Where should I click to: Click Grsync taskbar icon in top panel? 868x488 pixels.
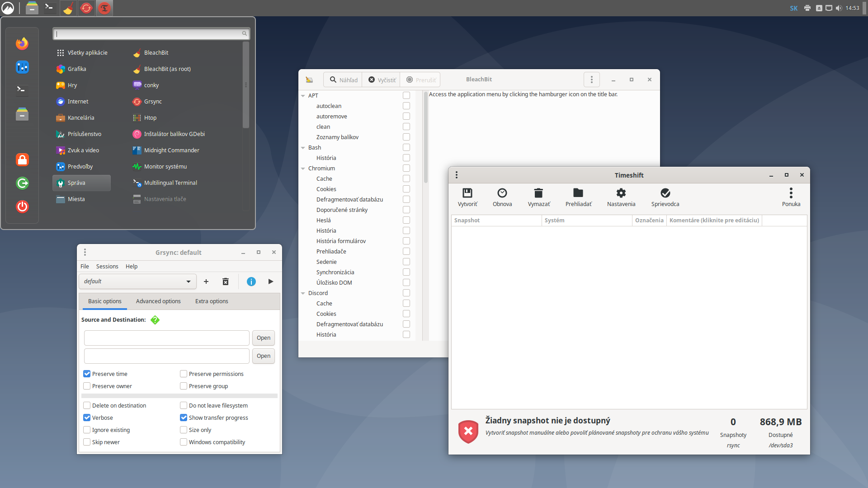86,8
